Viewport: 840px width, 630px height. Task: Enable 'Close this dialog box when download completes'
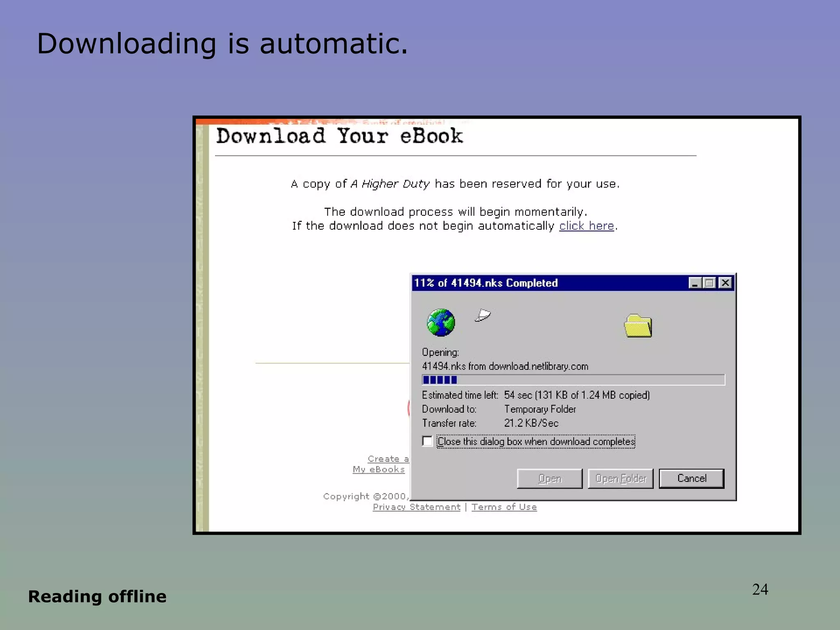point(427,441)
